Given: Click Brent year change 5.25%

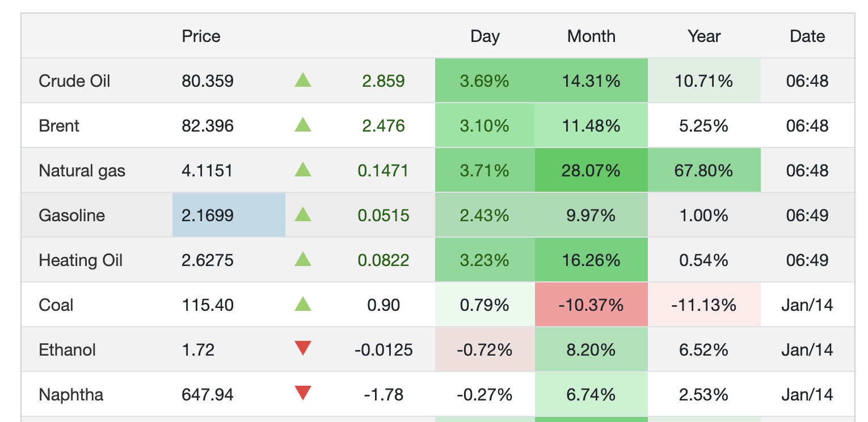Looking at the screenshot, I should click(704, 125).
